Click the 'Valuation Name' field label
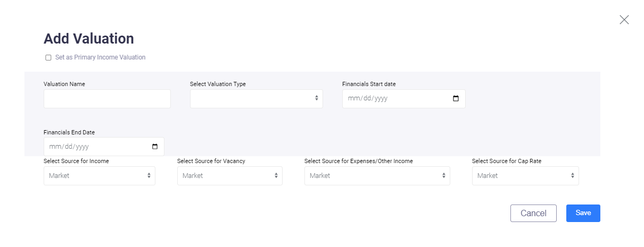 click(x=64, y=84)
